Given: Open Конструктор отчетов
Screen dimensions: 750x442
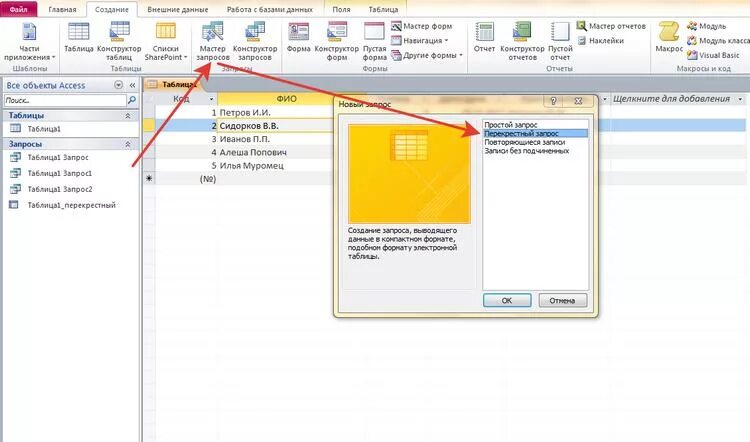Looking at the screenshot, I should (x=522, y=42).
